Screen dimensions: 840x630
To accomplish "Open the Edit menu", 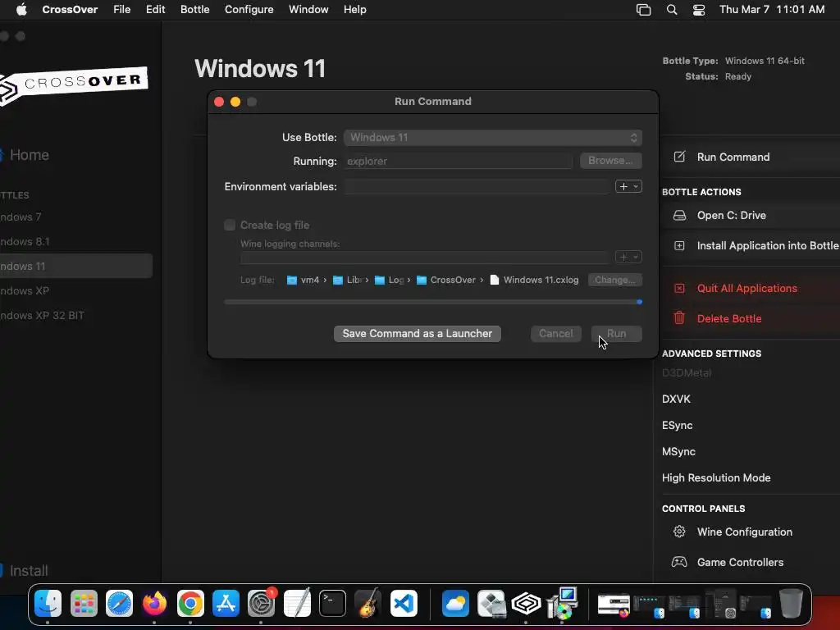I will tap(155, 10).
